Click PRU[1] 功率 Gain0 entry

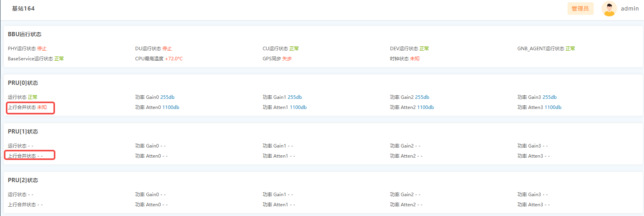[151, 146]
